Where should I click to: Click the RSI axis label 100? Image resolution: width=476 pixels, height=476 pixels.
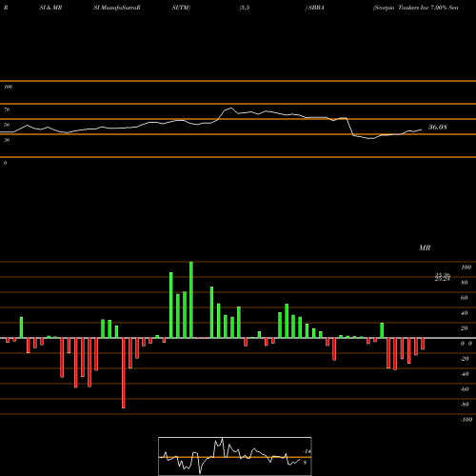click(x=8, y=87)
